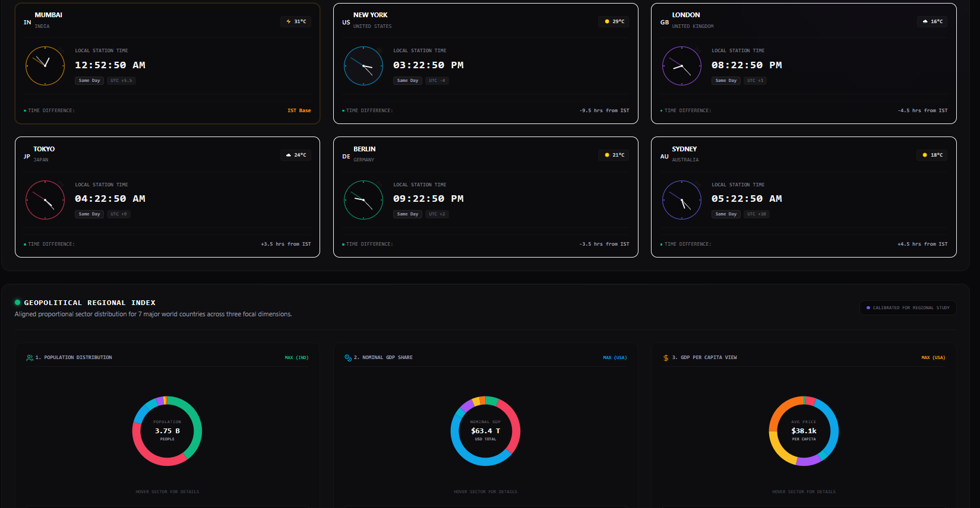Image resolution: width=980 pixels, height=508 pixels.
Task: Click the Sydney sun weather icon
Action: coord(925,155)
